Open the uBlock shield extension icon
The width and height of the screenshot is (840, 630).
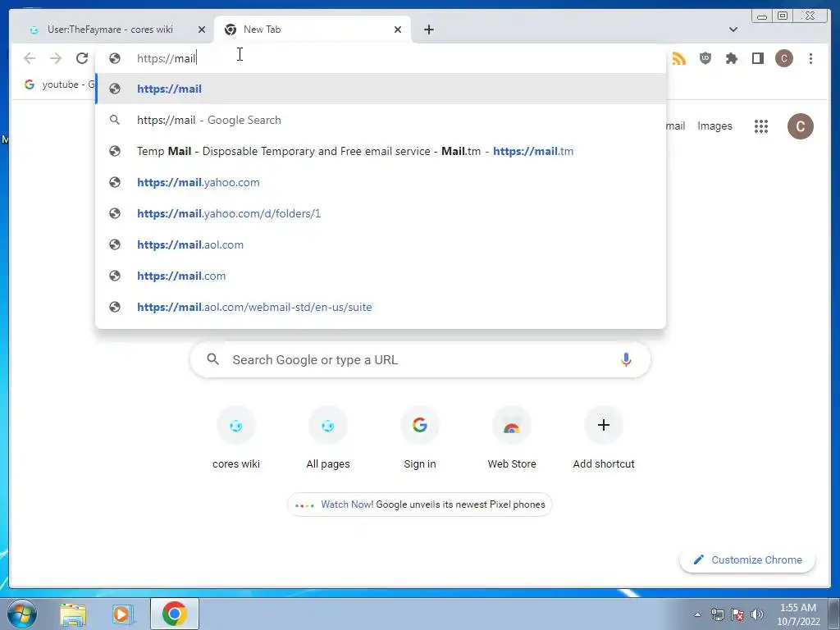pos(705,58)
